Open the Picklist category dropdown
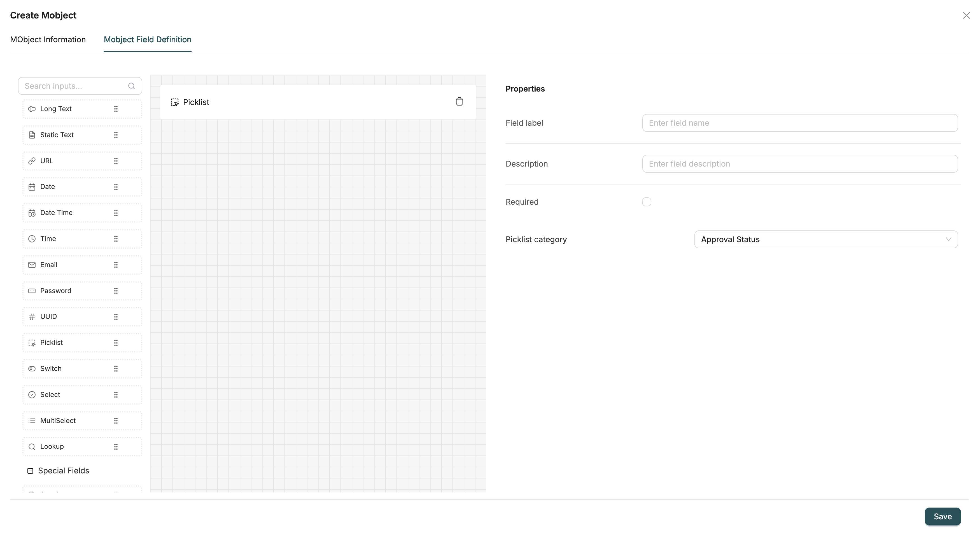 [825, 239]
